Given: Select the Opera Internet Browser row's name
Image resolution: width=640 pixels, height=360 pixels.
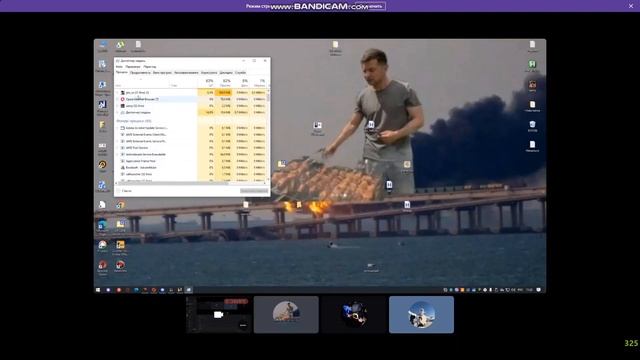Looking at the screenshot, I should pos(142,99).
